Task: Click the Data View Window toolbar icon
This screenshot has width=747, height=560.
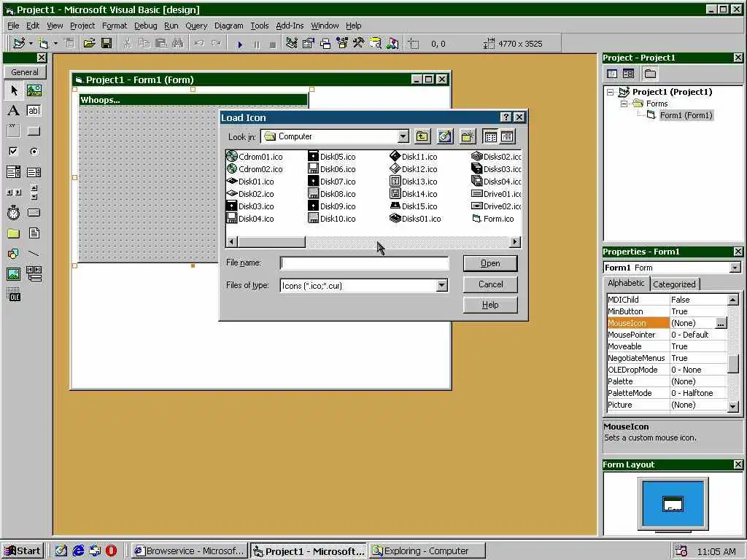Action: coord(376,43)
